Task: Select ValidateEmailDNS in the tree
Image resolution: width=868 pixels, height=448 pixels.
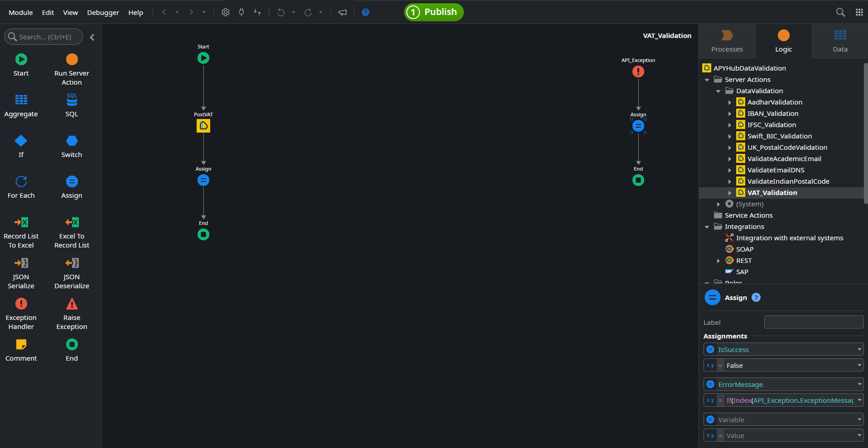Action: pos(776,170)
